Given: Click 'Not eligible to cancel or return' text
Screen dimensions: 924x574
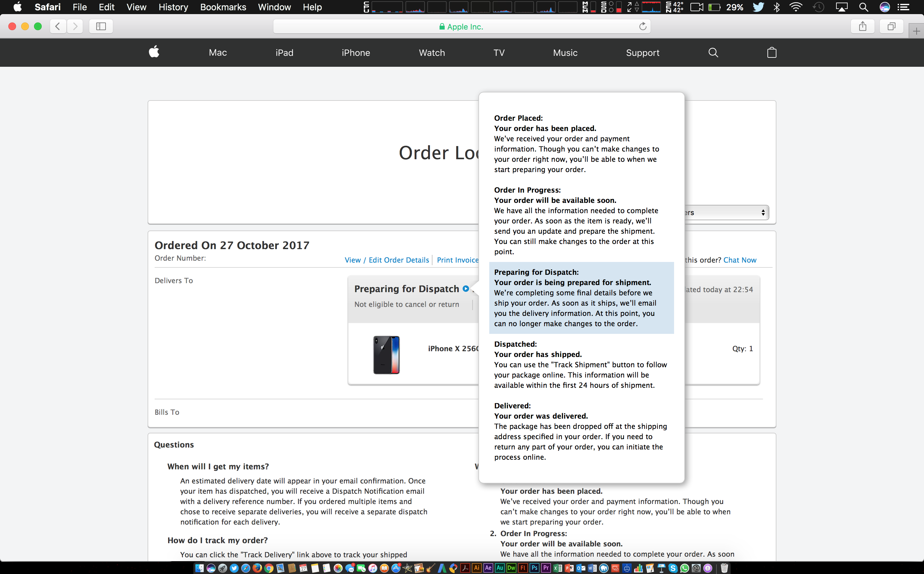Looking at the screenshot, I should click(x=406, y=304).
